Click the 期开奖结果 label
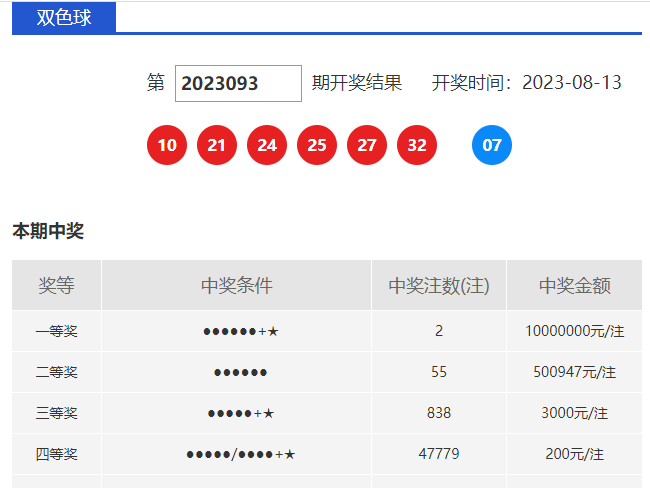The width and height of the screenshot is (650, 488). tap(357, 83)
